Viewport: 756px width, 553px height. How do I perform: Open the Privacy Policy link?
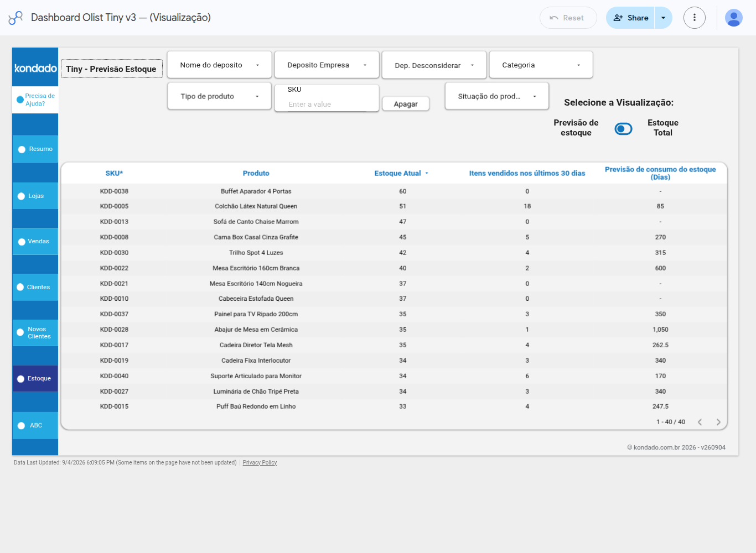[260, 463]
